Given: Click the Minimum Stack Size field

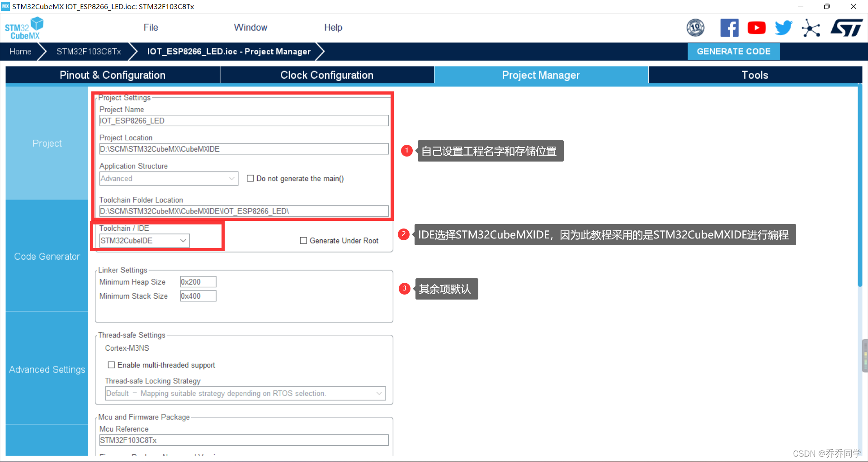Looking at the screenshot, I should coord(198,296).
